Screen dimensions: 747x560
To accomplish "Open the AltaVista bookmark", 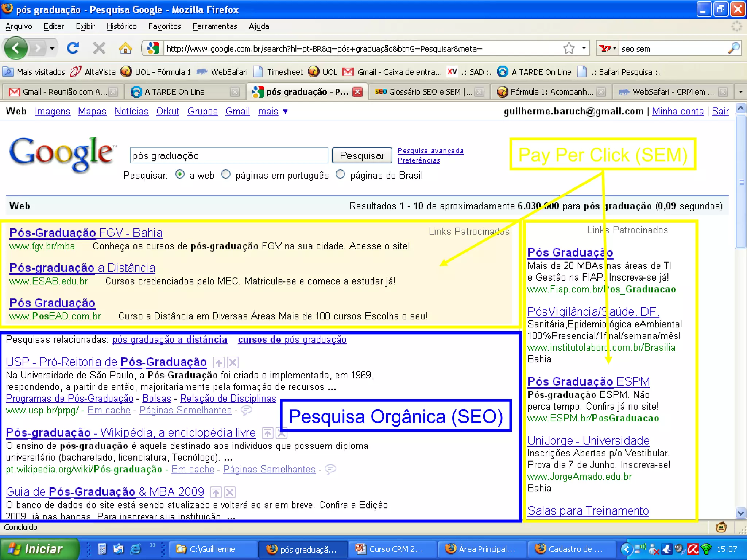I will tap(93, 72).
